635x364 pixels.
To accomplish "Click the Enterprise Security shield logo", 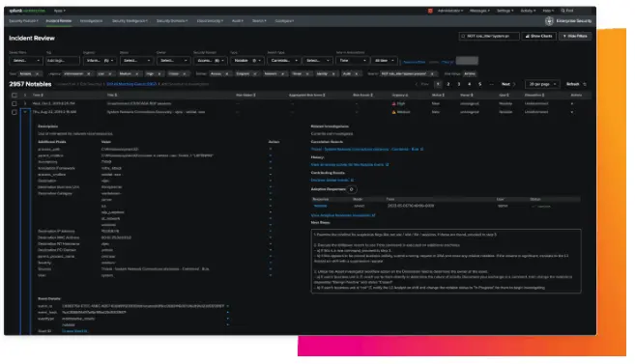I will [x=549, y=21].
